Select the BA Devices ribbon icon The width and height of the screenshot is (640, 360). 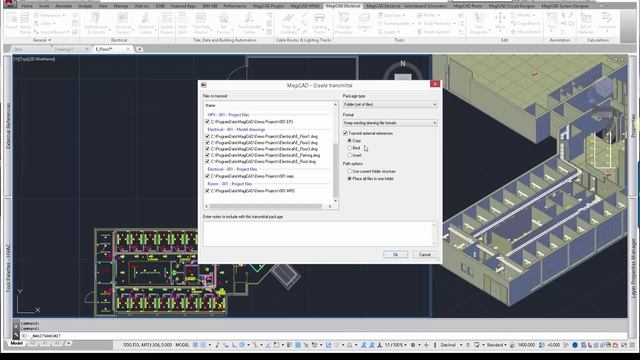(x=223, y=22)
